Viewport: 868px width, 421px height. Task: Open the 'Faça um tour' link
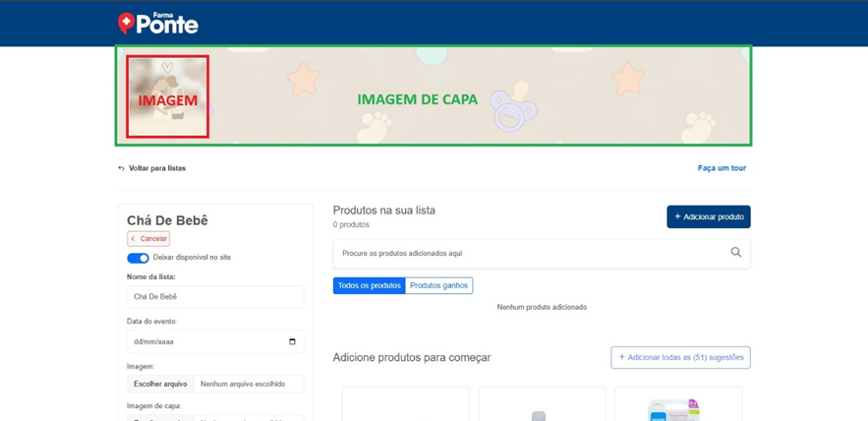pos(722,168)
